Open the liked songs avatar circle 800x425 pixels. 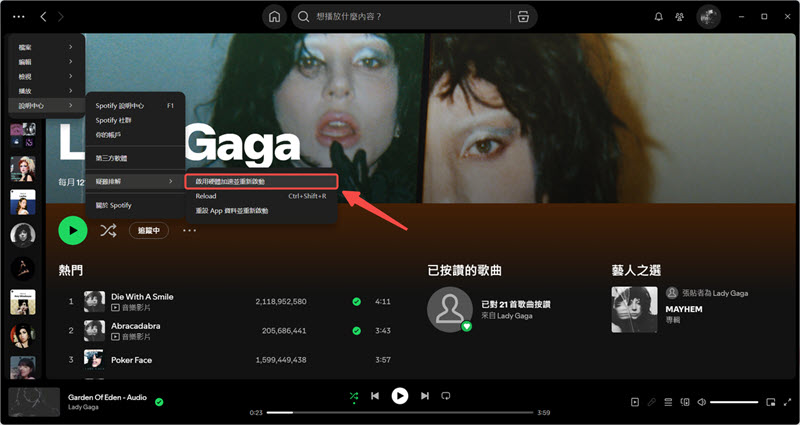tap(450, 310)
